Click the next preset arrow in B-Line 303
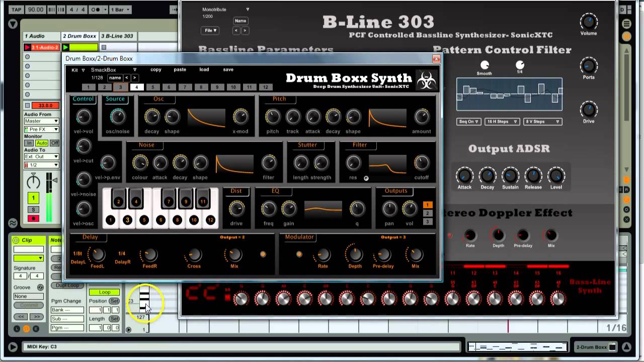The height and width of the screenshot is (362, 644). pyautogui.click(x=245, y=31)
